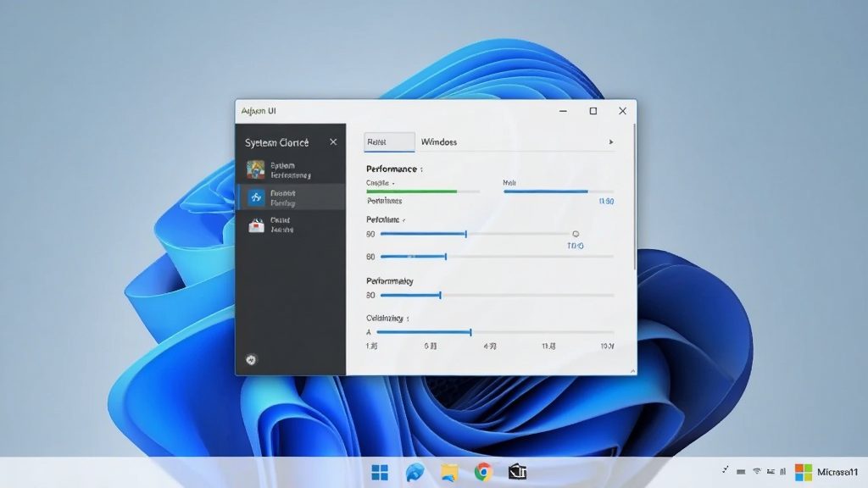Click the blue value beneath the circle icon
868x488 pixels.
point(576,246)
